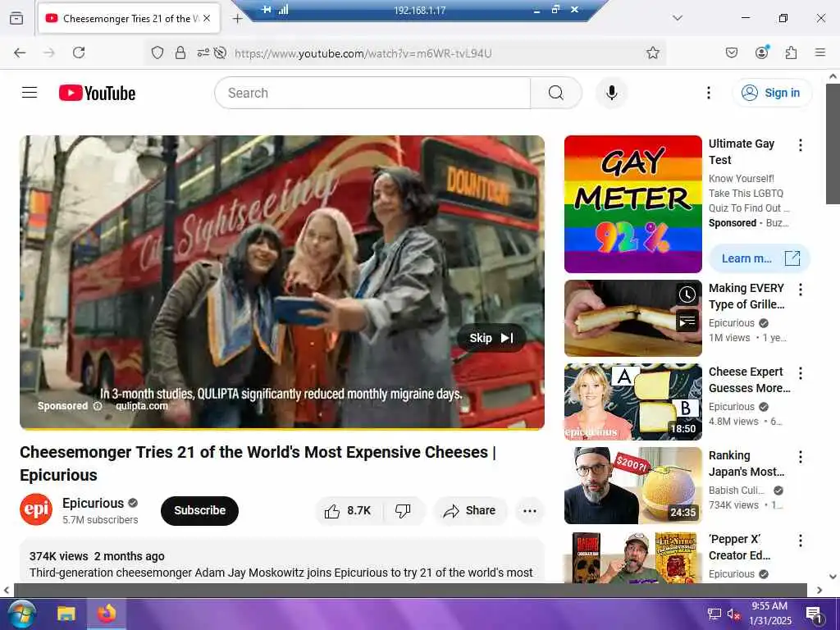The width and height of the screenshot is (840, 630).
Task: Open Cheese Expert Guesses More title
Action: 750,380
